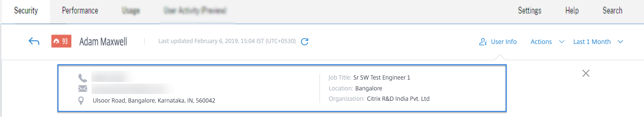Open the Performance tab

[x=80, y=11]
